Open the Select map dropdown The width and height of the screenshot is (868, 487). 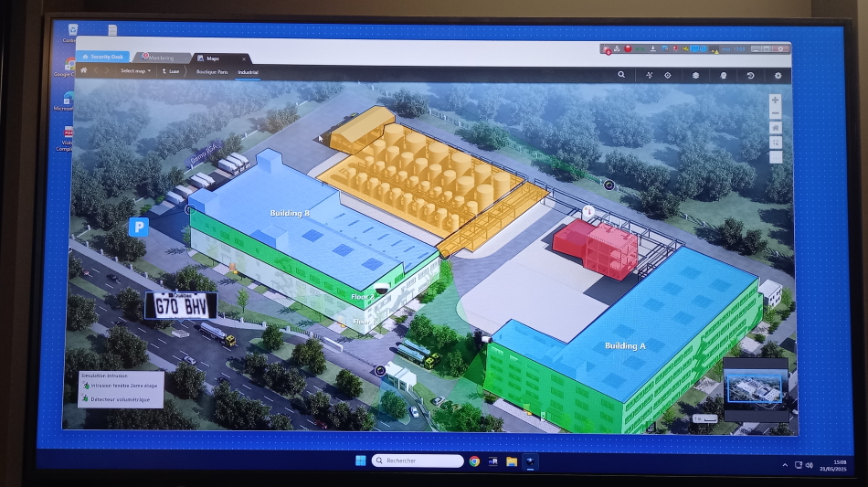[x=135, y=71]
